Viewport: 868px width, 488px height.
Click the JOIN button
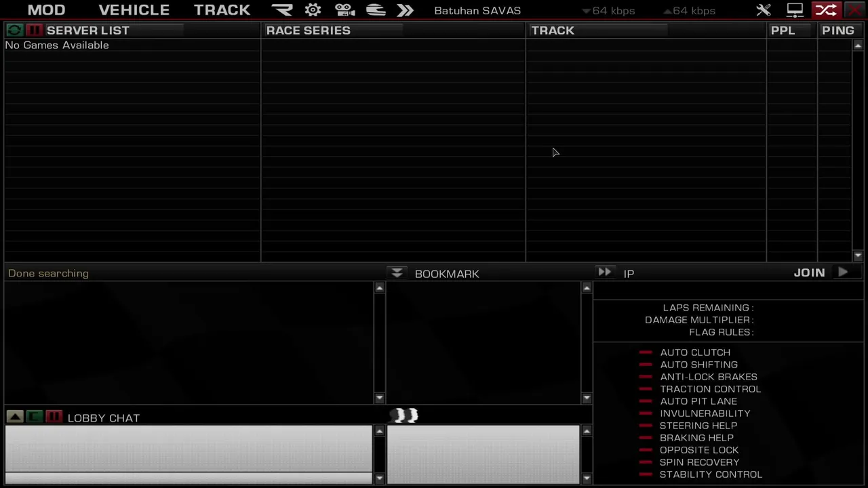point(810,272)
